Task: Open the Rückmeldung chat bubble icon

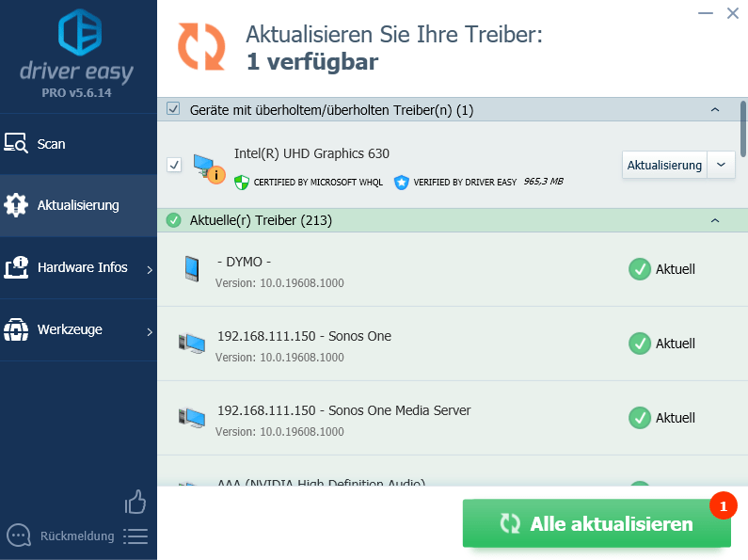Action: pyautogui.click(x=19, y=536)
